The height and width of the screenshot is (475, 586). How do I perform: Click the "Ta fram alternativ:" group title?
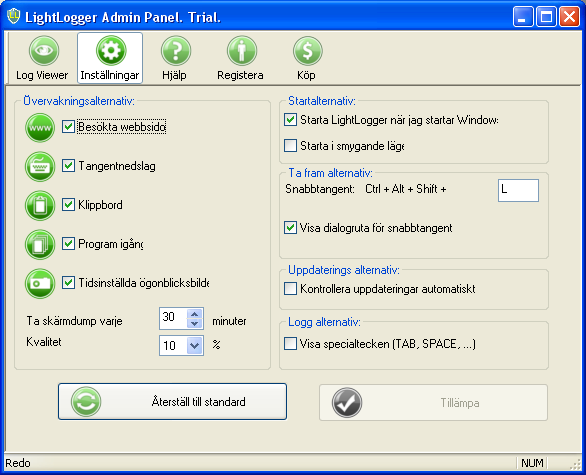click(x=330, y=173)
